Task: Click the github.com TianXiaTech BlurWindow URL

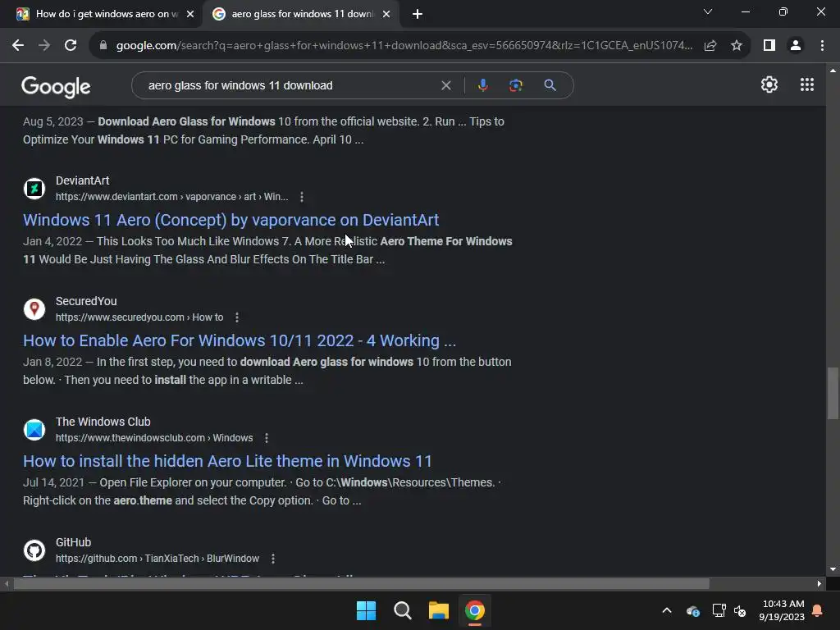Action: [157, 559]
